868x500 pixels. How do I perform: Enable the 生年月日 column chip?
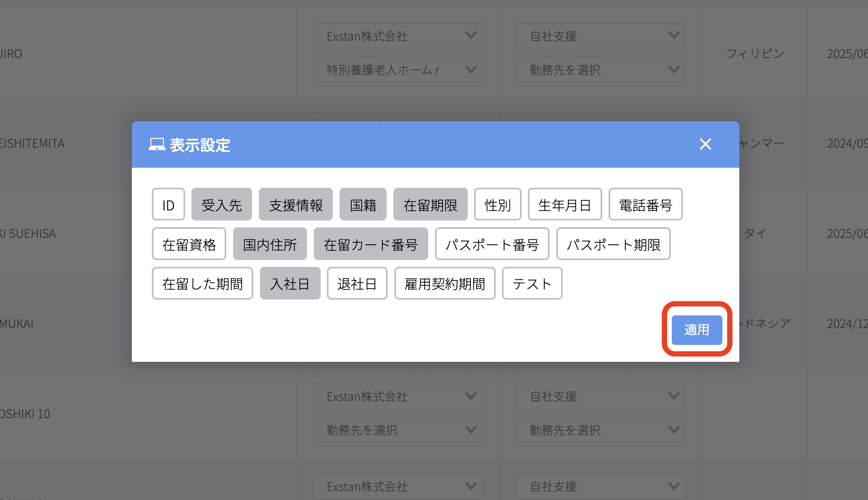coord(564,205)
